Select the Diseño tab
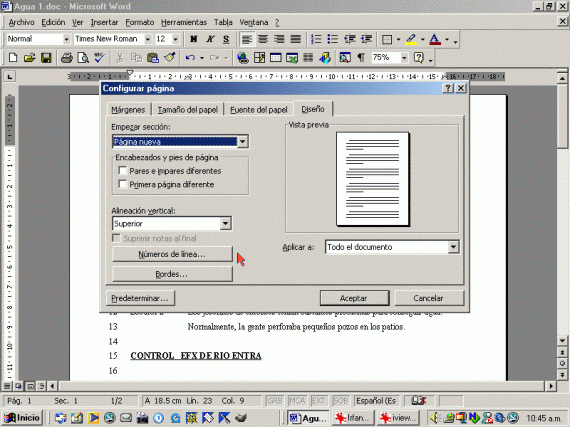The width and height of the screenshot is (570, 427). [x=313, y=109]
